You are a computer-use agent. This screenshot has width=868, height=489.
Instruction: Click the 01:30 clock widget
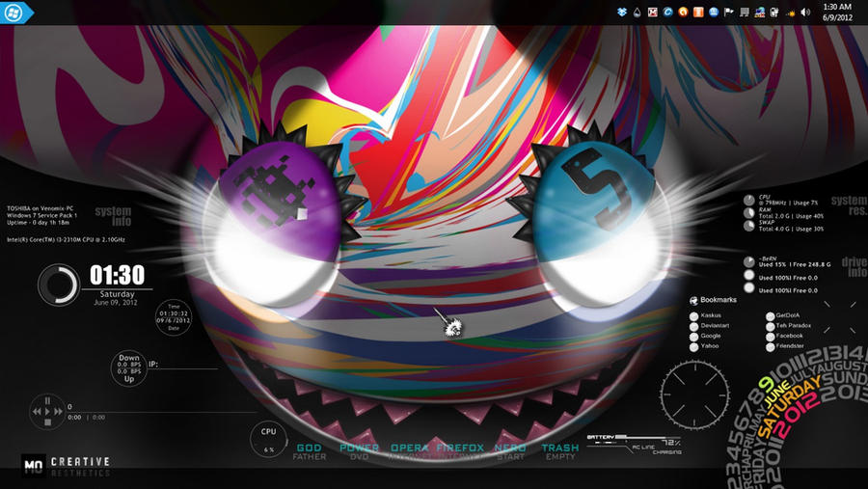pos(117,275)
